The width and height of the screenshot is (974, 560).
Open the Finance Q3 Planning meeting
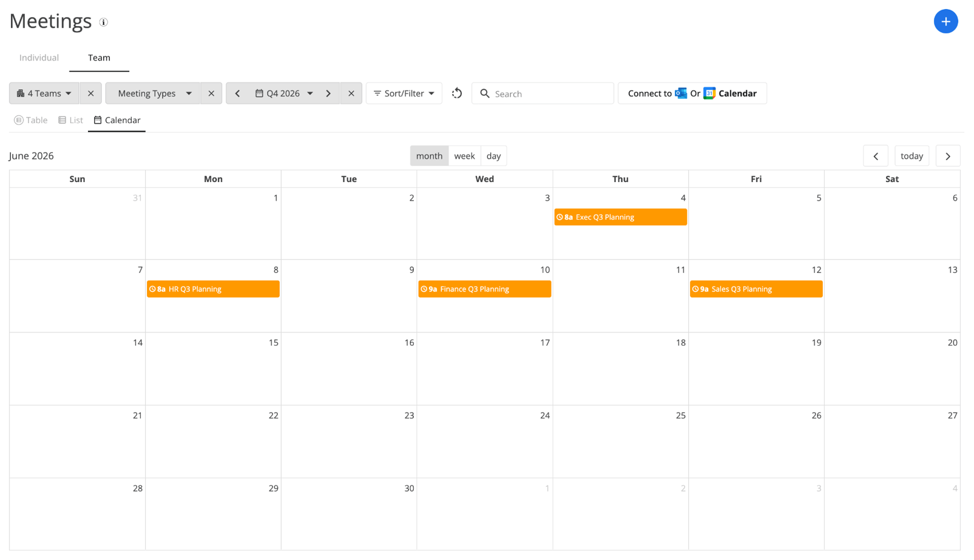click(x=484, y=289)
